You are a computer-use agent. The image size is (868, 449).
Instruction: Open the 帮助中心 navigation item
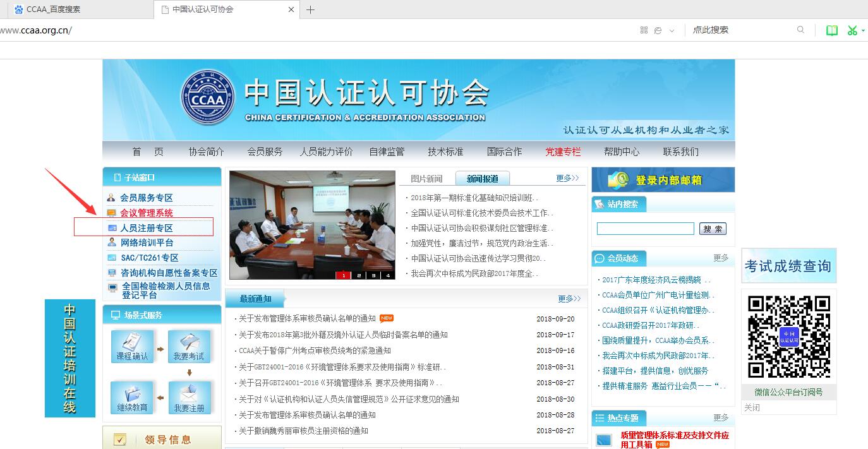622,152
